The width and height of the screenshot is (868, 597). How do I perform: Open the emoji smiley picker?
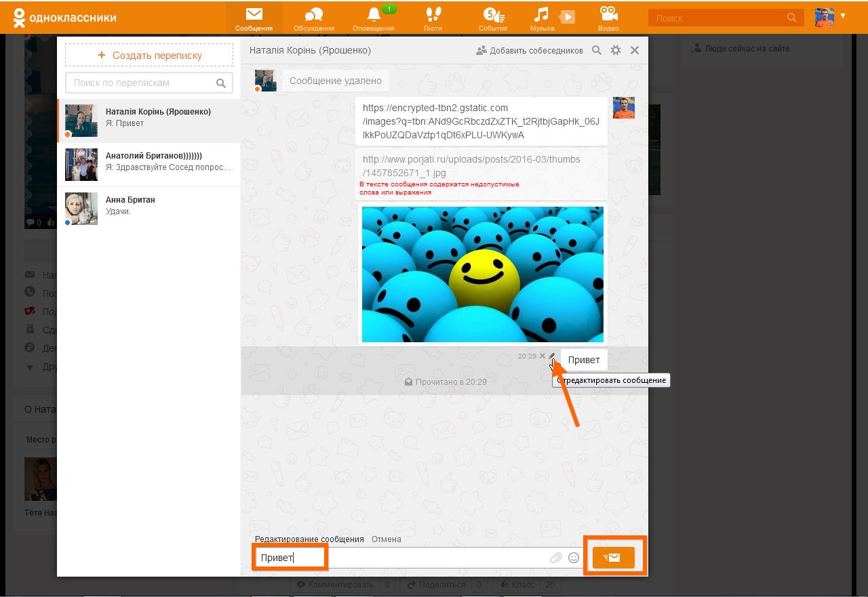point(574,558)
